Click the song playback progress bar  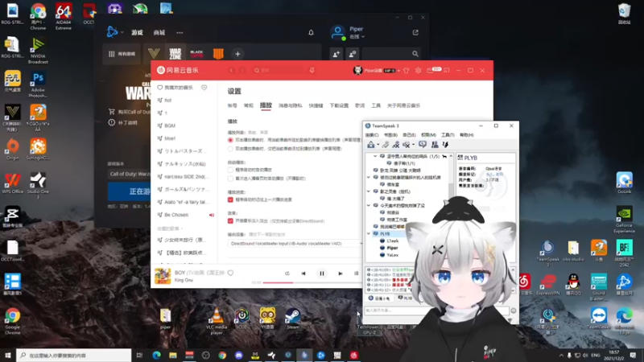click(x=311, y=282)
